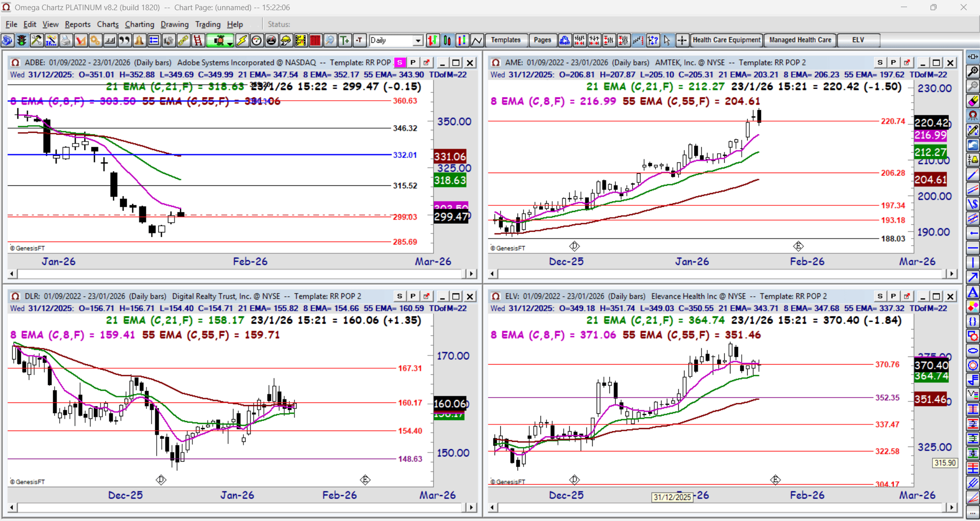The height and width of the screenshot is (521, 980).
Task: Click the Templates button
Action: coord(506,40)
